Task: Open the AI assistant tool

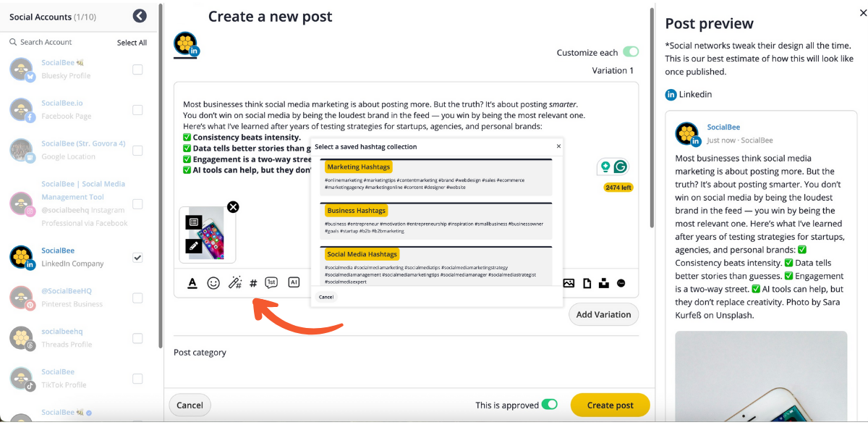Action: coord(293,283)
